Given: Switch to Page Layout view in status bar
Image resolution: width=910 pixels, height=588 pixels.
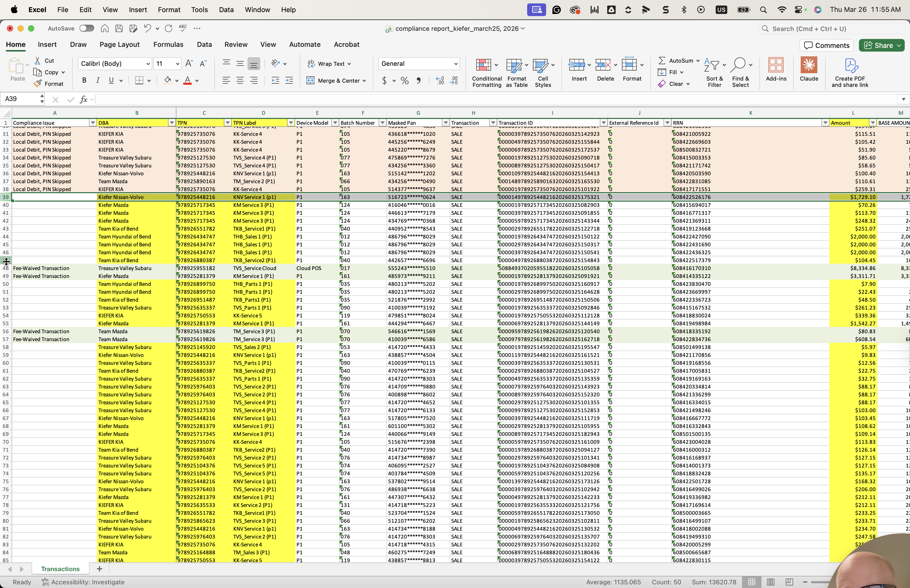Looking at the screenshot, I should tap(771, 582).
